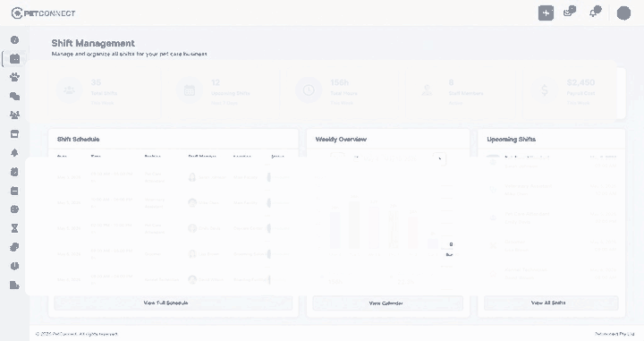The height and width of the screenshot is (341, 644).
Task: Click the Staff Members person icon
Action: tap(427, 90)
